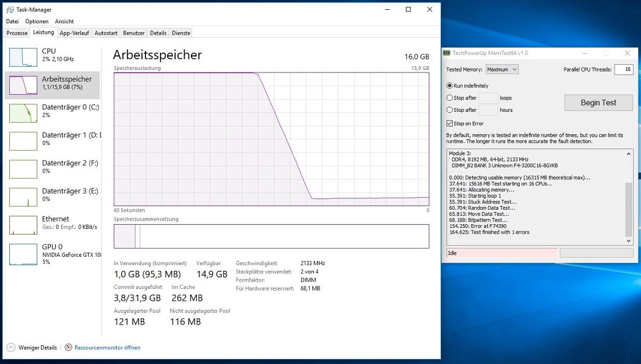Screen dimensions: 641x364
Task: Open Ressourcenmonitor öffnen link
Action: click(x=107, y=347)
